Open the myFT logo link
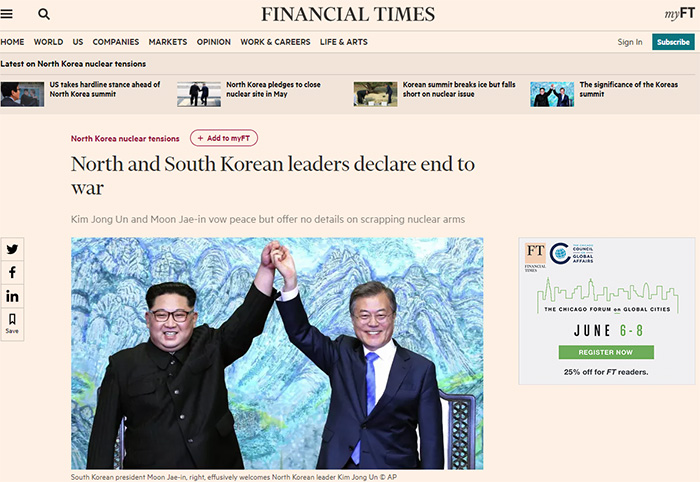The height and width of the screenshot is (482, 700). [x=679, y=14]
